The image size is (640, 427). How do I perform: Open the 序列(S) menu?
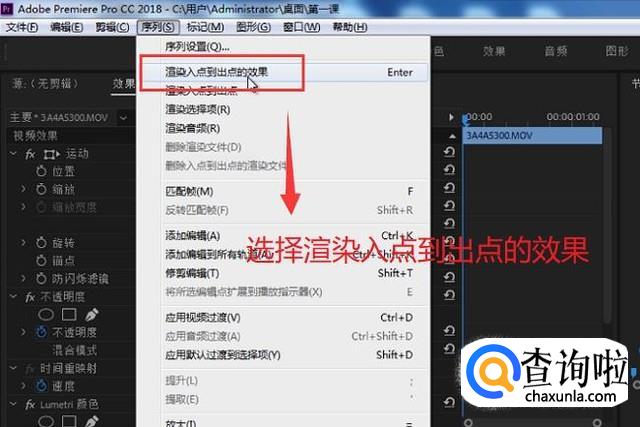tap(158, 27)
